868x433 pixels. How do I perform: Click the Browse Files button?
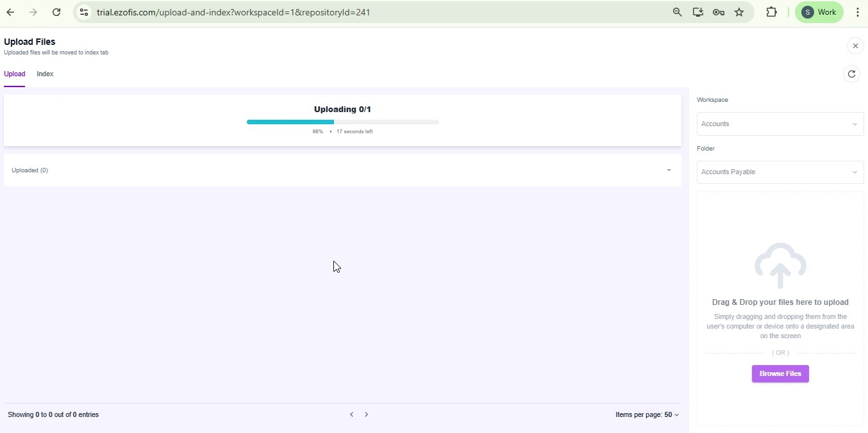(x=780, y=374)
